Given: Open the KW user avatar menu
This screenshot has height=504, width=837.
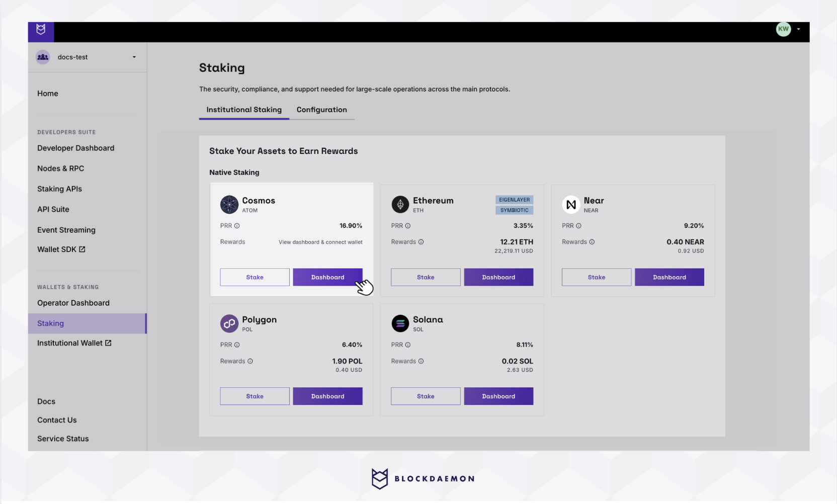Looking at the screenshot, I should click(783, 29).
